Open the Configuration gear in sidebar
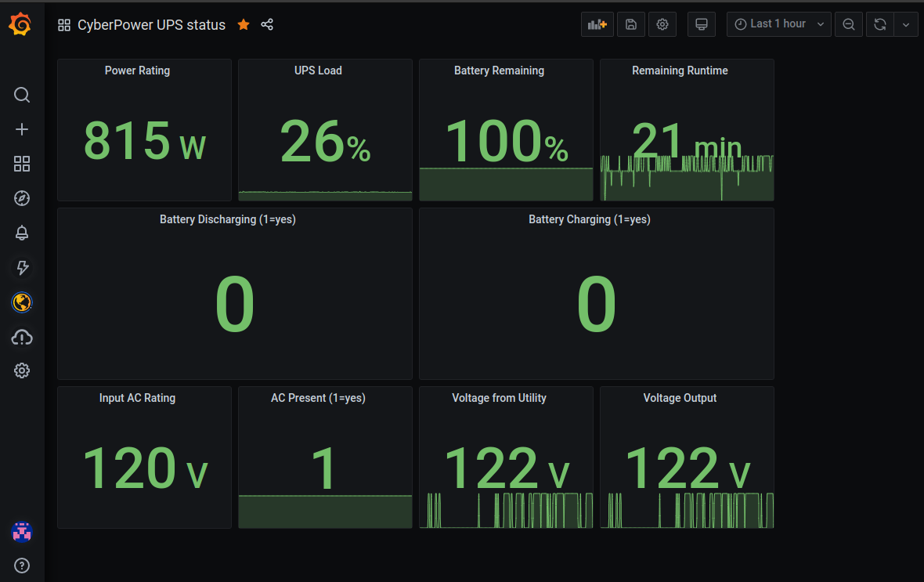 [x=22, y=371]
